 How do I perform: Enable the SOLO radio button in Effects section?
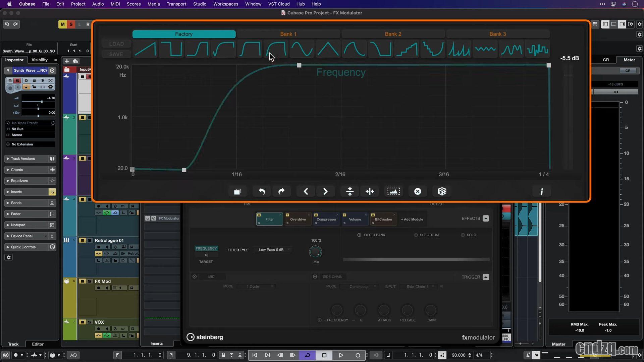pyautogui.click(x=463, y=235)
